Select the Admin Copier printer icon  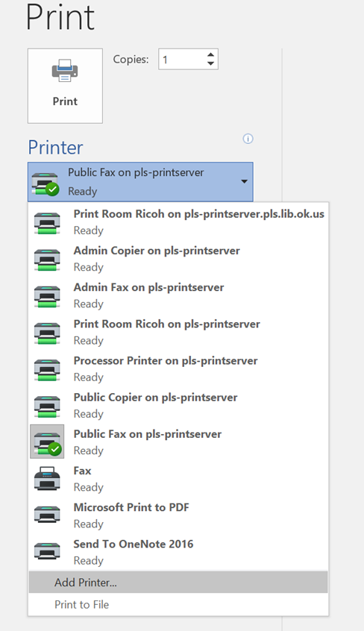pyautogui.click(x=47, y=259)
